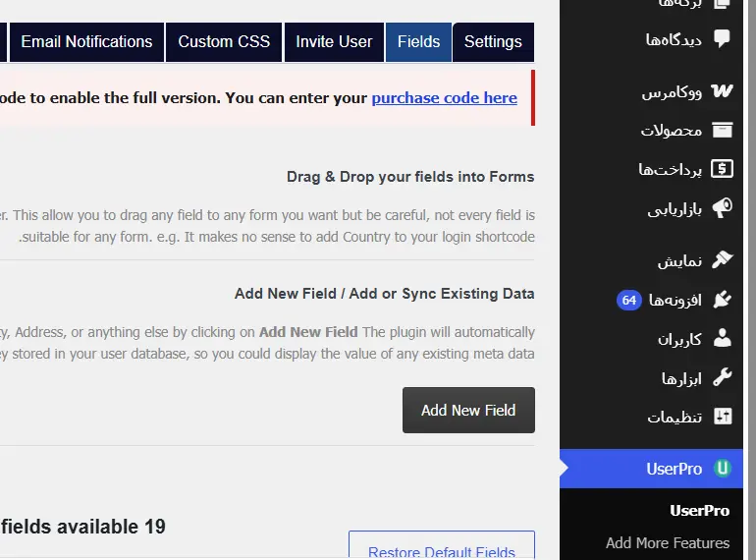Image resolution: width=756 pixels, height=560 pixels.
Task: Open the UserPro submenu entry
Action: [700, 510]
